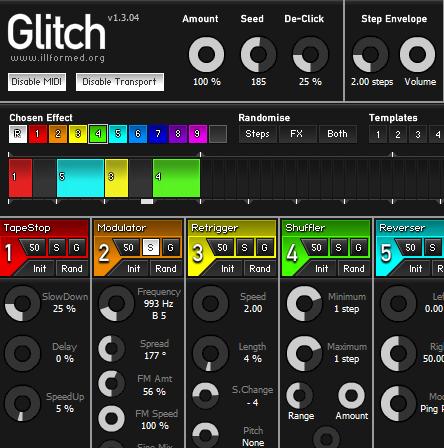Image resolution: width=444 pixels, height=448 pixels.
Task: Click the green Shuffler step block 4
Action: point(176,178)
